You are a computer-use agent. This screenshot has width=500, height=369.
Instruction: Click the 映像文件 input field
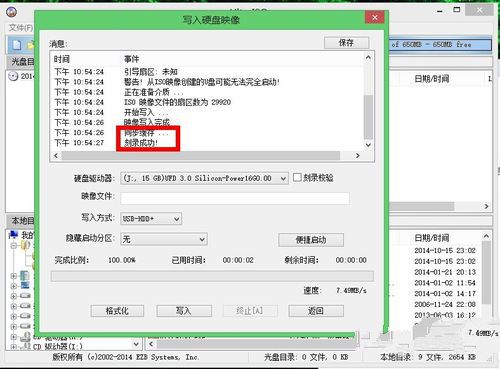tap(235, 198)
